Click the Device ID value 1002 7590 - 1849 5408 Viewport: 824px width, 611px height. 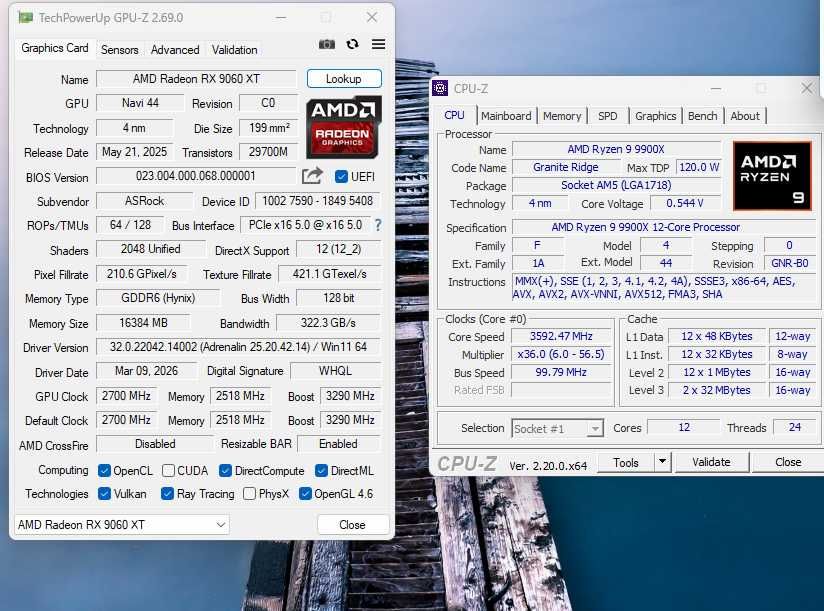(317, 201)
